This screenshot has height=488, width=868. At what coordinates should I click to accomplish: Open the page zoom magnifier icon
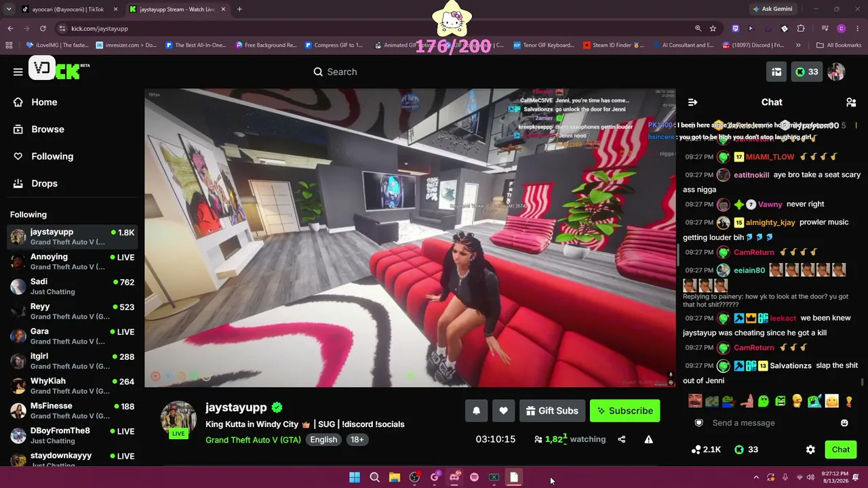pos(698,28)
